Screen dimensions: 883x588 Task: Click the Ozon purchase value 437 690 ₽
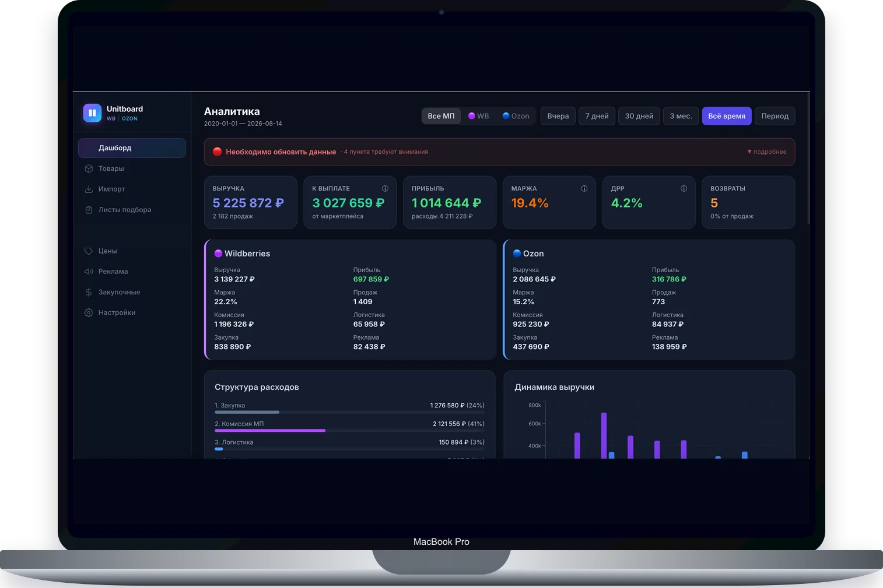coord(531,347)
